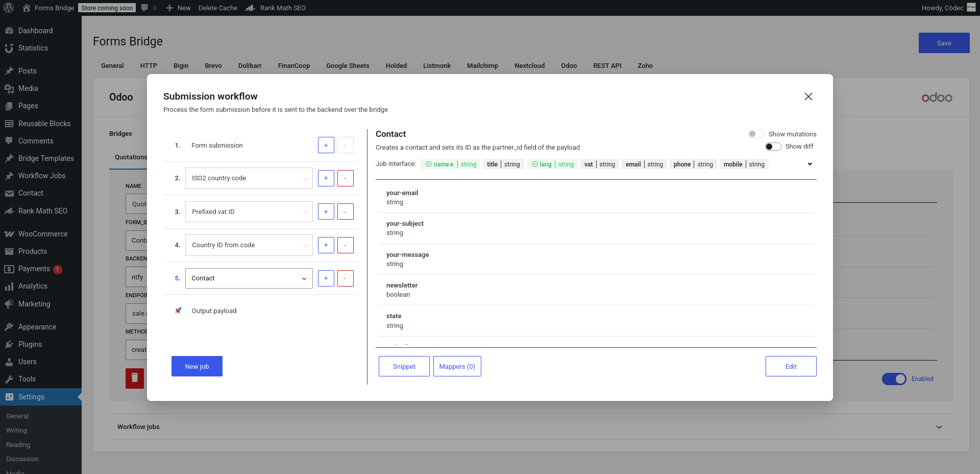Click the rocket icon next to Output payload
Screen dimensions: 980x474
pos(178,311)
